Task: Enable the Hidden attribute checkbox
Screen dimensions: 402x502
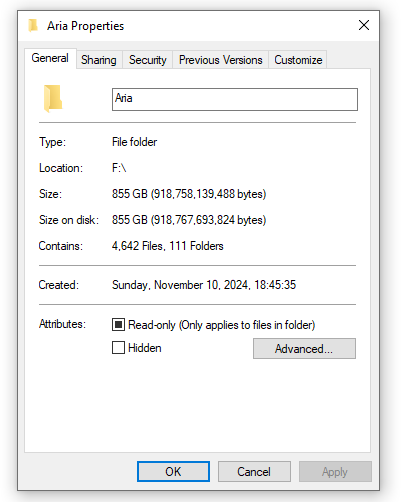Action: [118, 348]
